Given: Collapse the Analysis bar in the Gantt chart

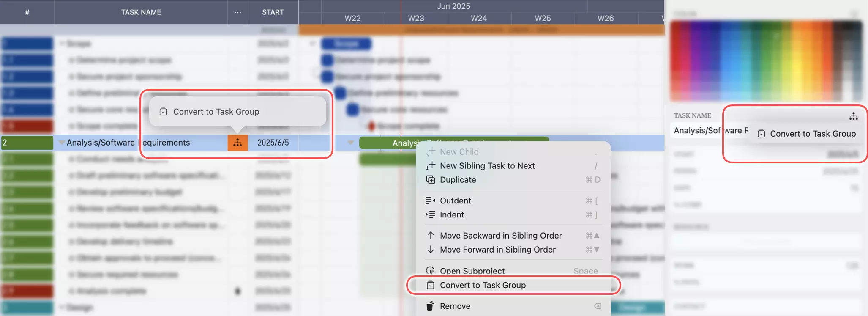Looking at the screenshot, I should pos(350,143).
